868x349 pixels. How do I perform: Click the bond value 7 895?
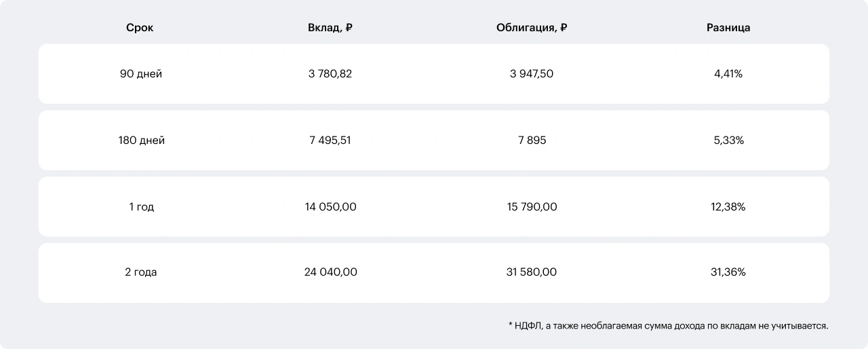(x=532, y=141)
